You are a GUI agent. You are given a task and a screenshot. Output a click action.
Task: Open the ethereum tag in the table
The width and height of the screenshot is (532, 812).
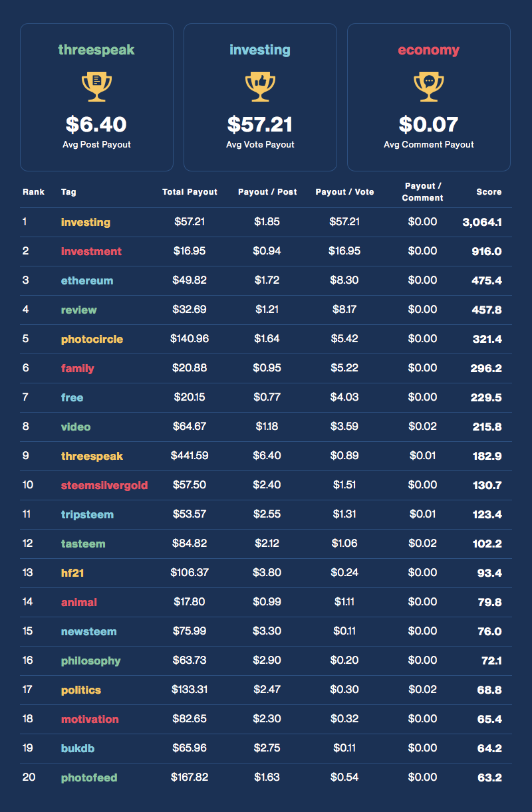(87, 280)
